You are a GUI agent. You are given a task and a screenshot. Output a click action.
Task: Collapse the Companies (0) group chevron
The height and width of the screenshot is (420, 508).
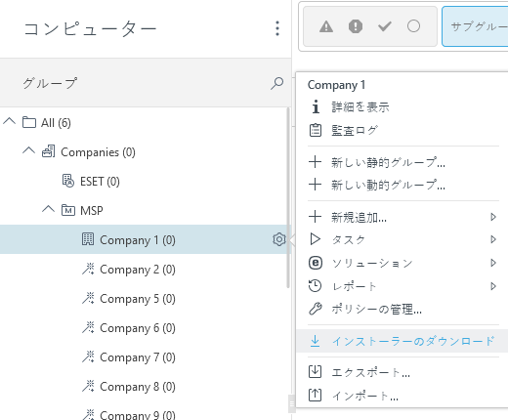click(29, 150)
